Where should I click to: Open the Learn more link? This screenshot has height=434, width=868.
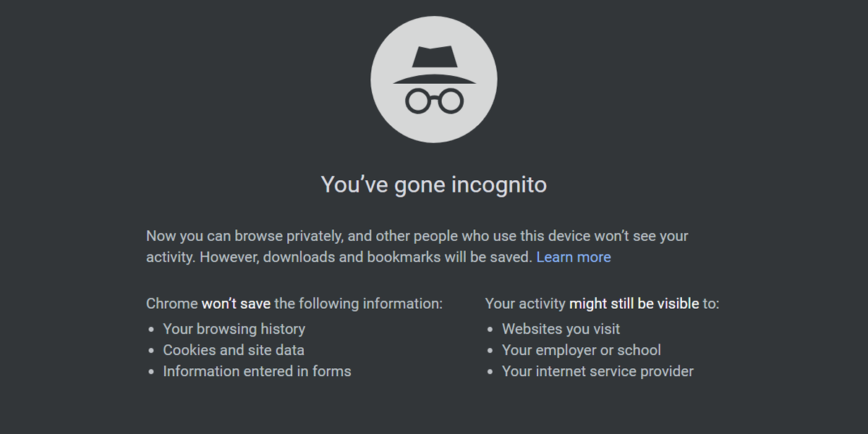pyautogui.click(x=574, y=257)
